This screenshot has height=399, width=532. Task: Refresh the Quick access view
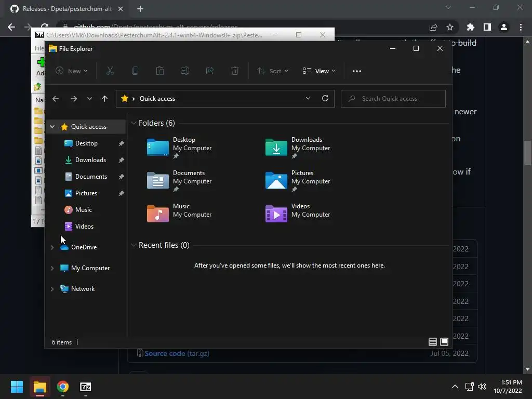325,98
